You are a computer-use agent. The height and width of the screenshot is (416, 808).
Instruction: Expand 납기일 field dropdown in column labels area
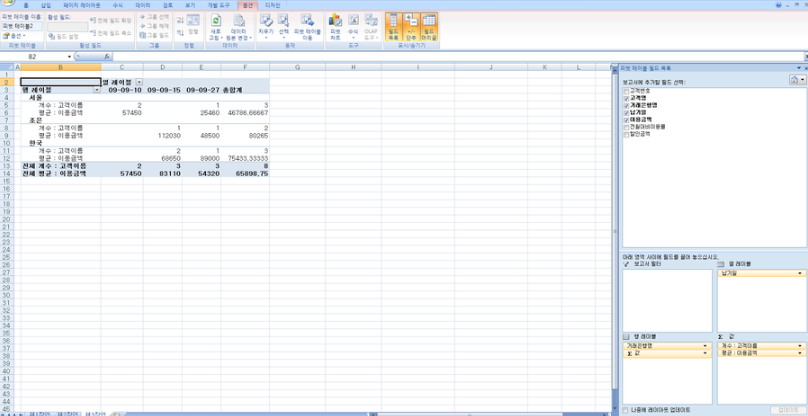(799, 273)
